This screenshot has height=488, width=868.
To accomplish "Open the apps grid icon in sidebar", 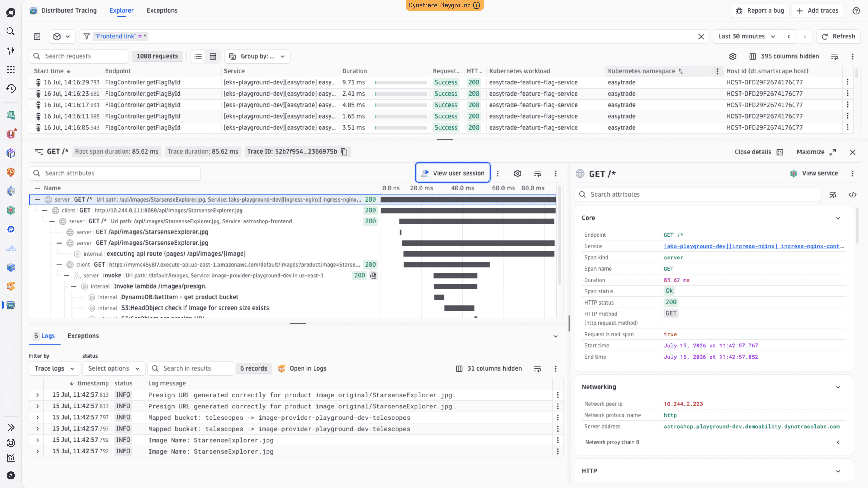I will pos(11,69).
